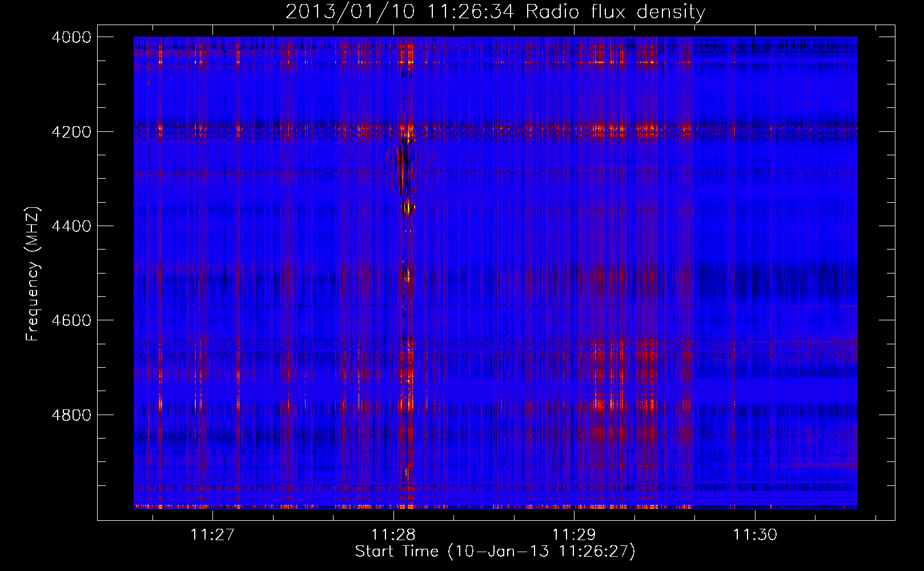Click the bright yellow burst near 4400 MHz
The height and width of the screenshot is (571, 924).
(x=408, y=207)
